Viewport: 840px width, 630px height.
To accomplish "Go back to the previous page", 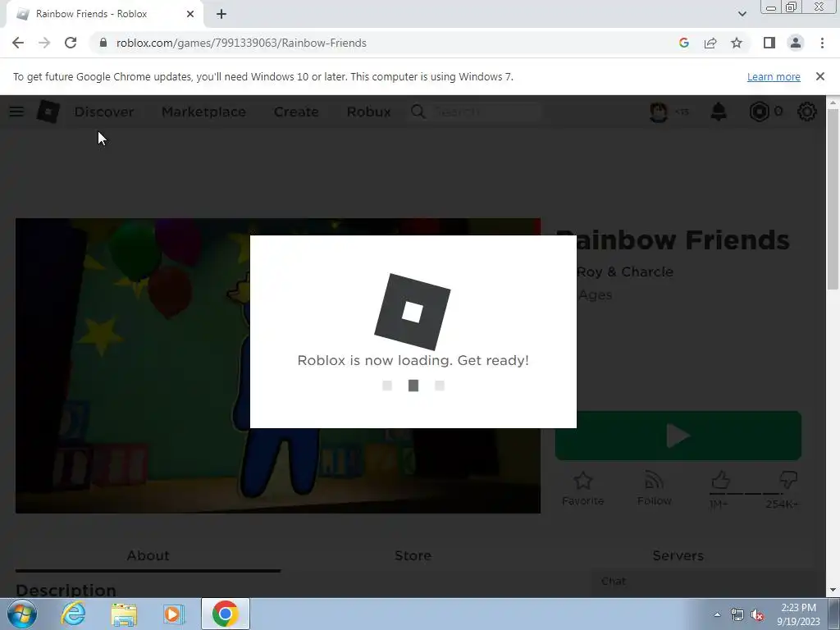I will (x=18, y=43).
